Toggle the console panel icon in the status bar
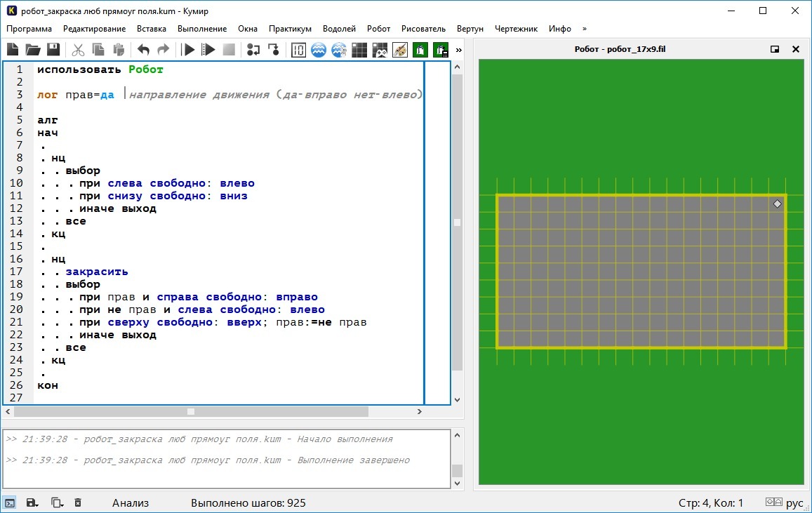This screenshot has height=513, width=812. click(10, 502)
